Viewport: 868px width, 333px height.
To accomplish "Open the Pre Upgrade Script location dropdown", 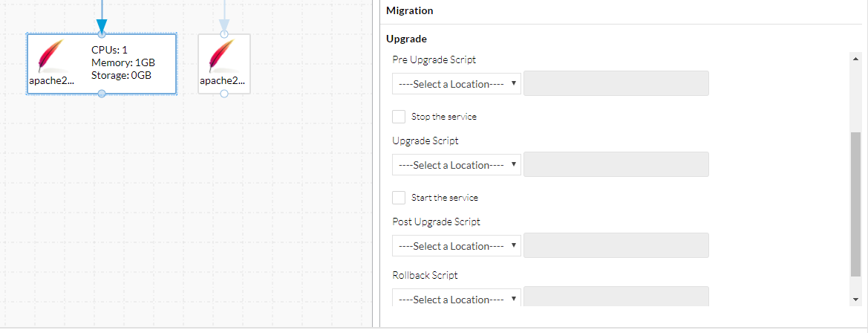I will tap(457, 84).
